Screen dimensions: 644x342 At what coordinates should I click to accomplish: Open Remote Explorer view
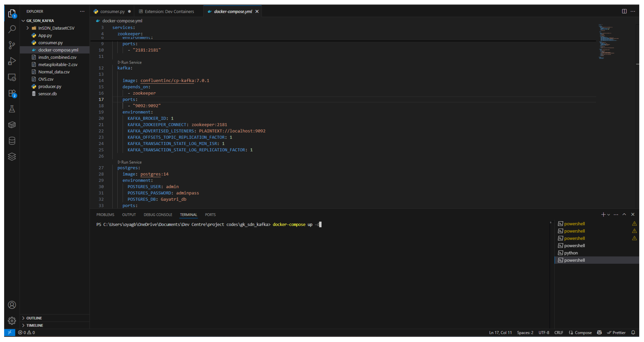coord(12,77)
